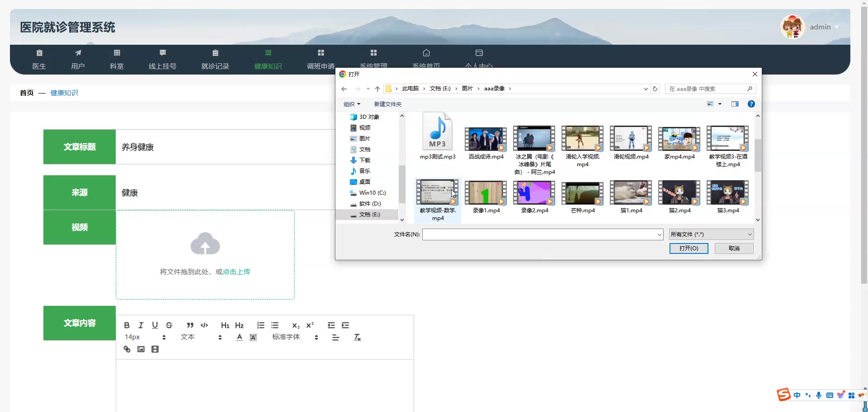Refresh the folder in the file dialog
The width and height of the screenshot is (868, 412).
655,89
